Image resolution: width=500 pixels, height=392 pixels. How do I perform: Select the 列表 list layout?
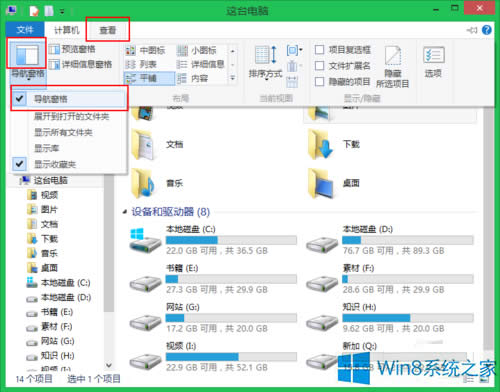(x=141, y=64)
